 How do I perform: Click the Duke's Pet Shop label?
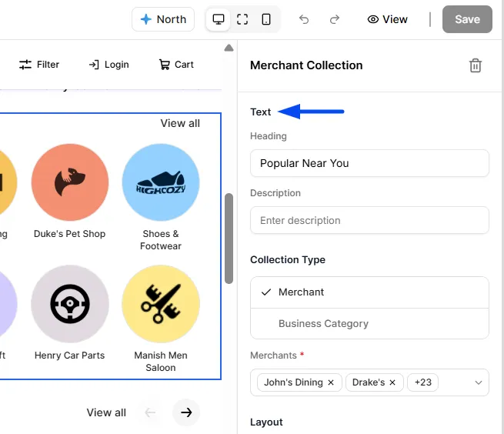[x=69, y=234]
